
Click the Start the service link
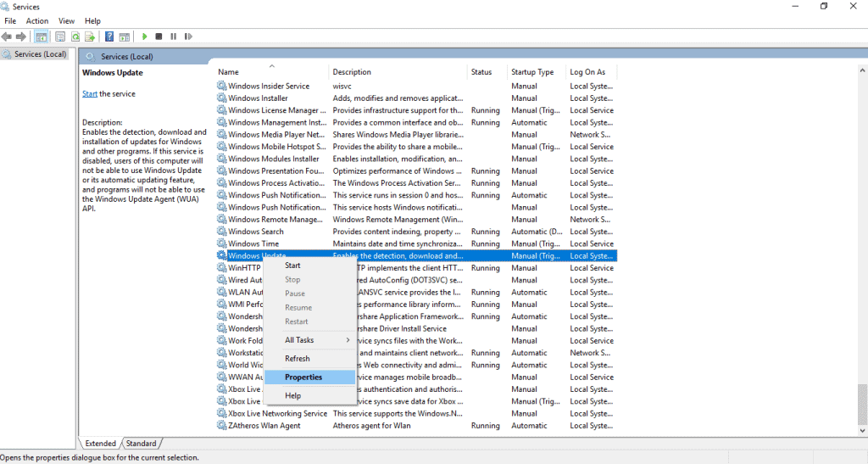point(90,94)
